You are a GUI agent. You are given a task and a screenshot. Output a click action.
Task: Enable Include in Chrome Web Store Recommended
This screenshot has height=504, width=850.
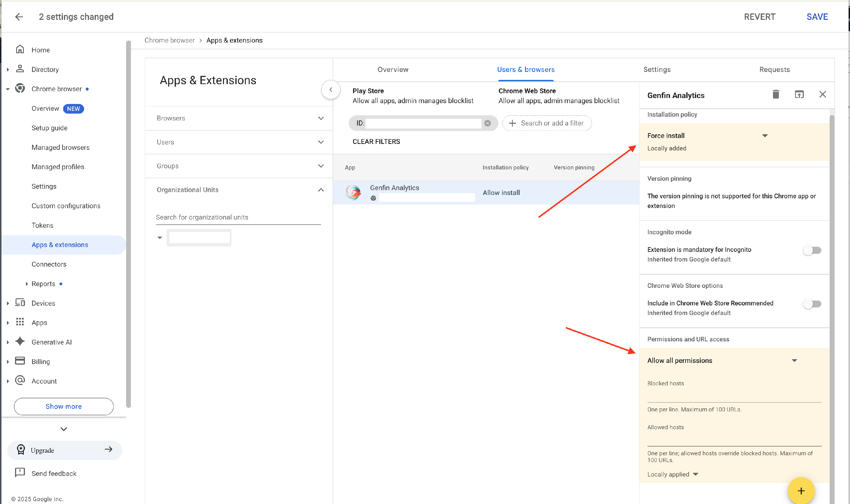(x=812, y=304)
